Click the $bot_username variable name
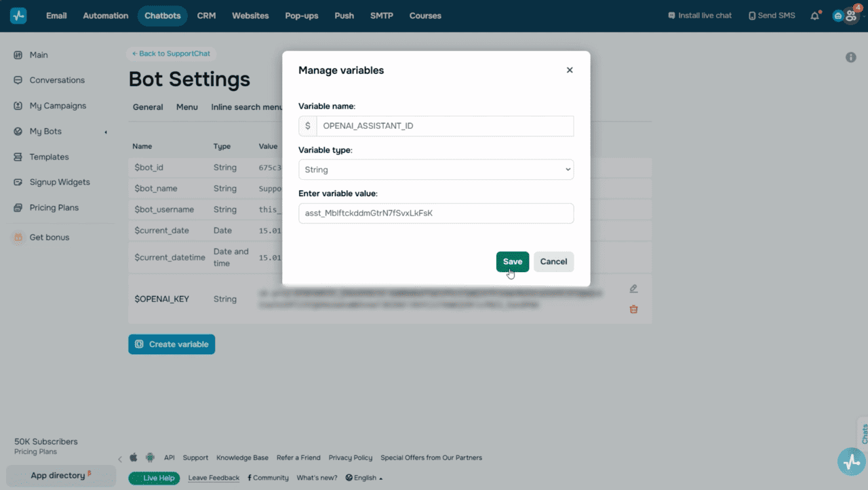The height and width of the screenshot is (490, 868). click(164, 210)
